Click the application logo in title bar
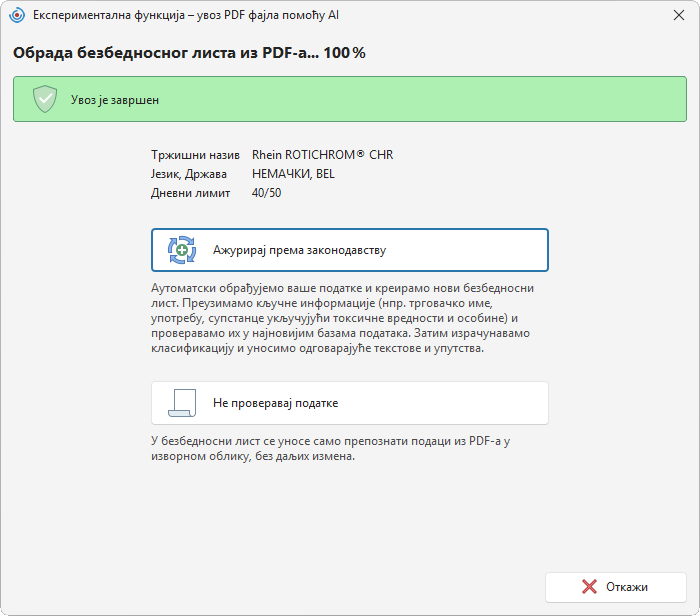The height and width of the screenshot is (616, 700). tap(17, 15)
